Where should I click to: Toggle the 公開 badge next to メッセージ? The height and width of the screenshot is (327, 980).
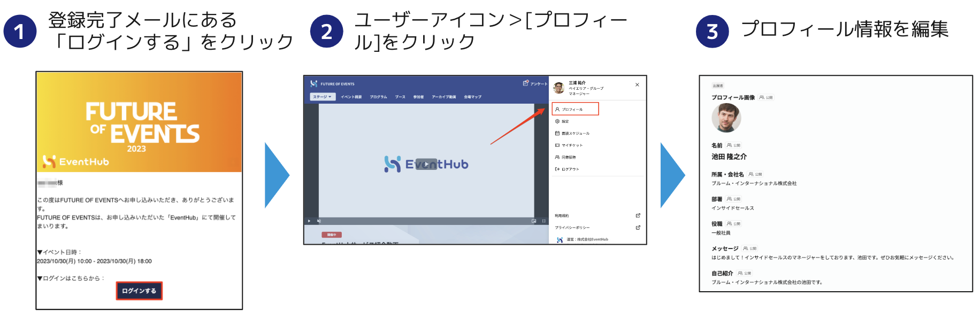point(750,248)
